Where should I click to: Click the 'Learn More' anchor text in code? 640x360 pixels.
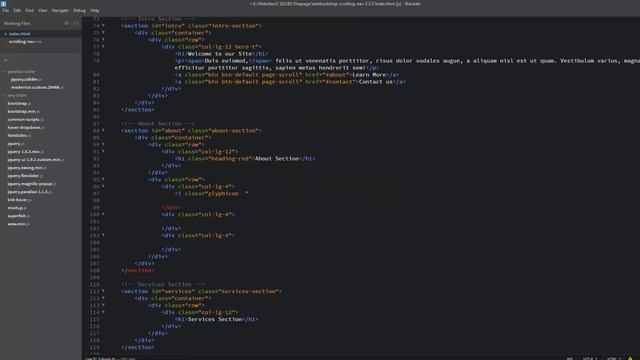(369, 75)
